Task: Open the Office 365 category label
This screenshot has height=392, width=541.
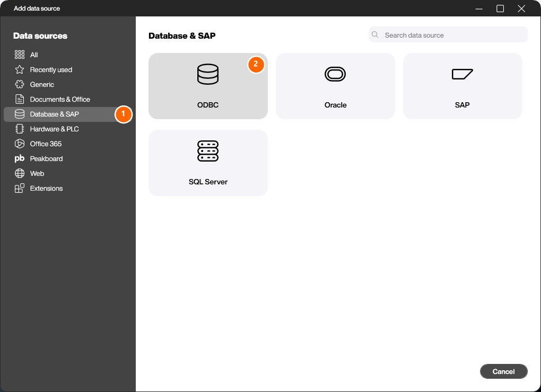Action: coord(46,144)
